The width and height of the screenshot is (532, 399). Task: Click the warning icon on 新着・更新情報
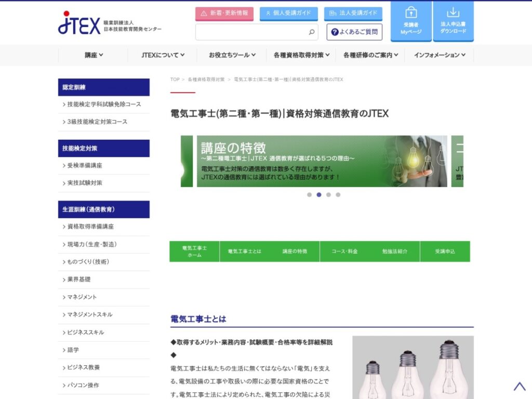point(204,13)
